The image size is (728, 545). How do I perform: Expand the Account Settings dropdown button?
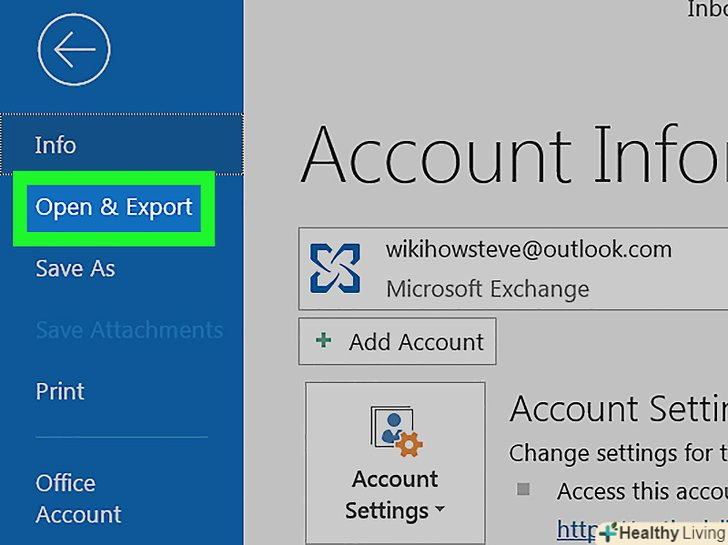pyautogui.click(x=395, y=463)
